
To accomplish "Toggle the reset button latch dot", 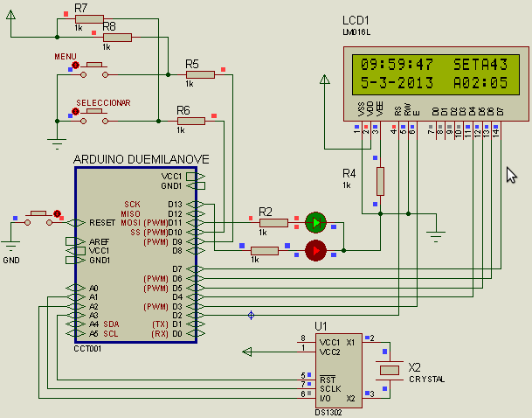I will (57, 213).
